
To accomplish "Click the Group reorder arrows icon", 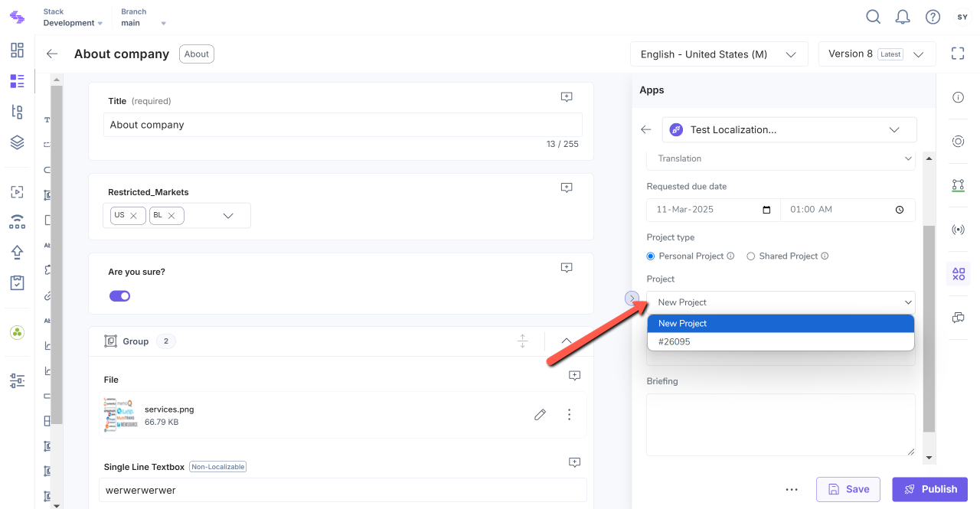I will click(x=523, y=341).
